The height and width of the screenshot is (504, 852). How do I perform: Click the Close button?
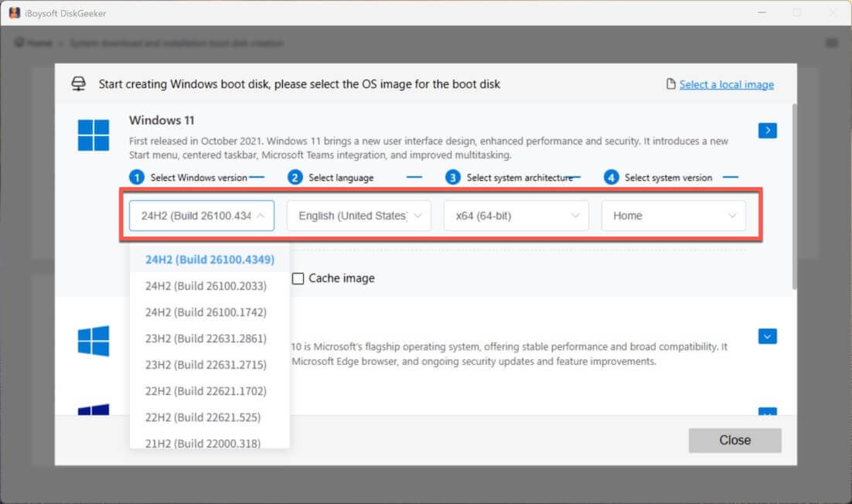point(734,441)
